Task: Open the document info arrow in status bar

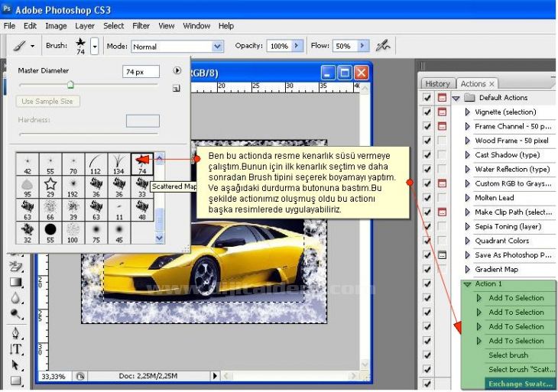Action: [215, 376]
